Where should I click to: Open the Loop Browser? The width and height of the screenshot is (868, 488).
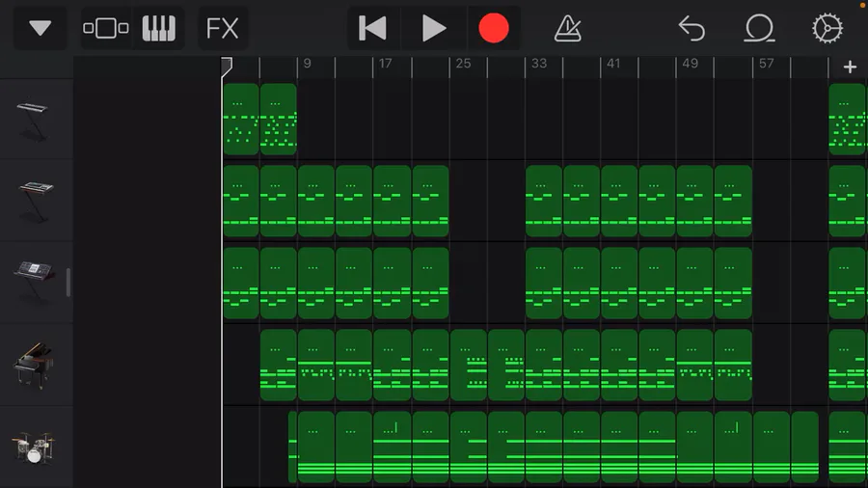coord(759,28)
